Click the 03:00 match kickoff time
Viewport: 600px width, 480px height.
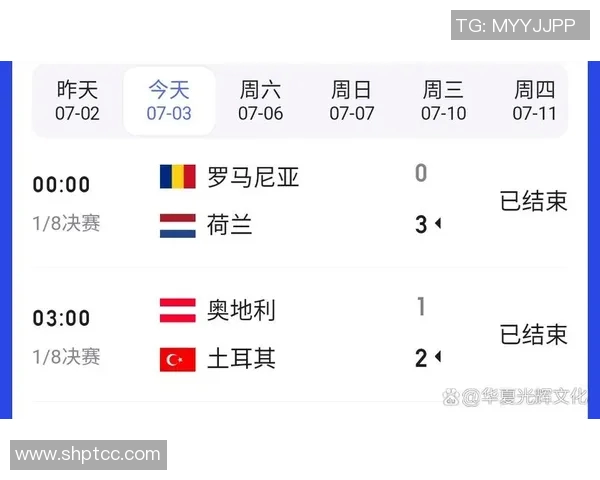tap(61, 318)
